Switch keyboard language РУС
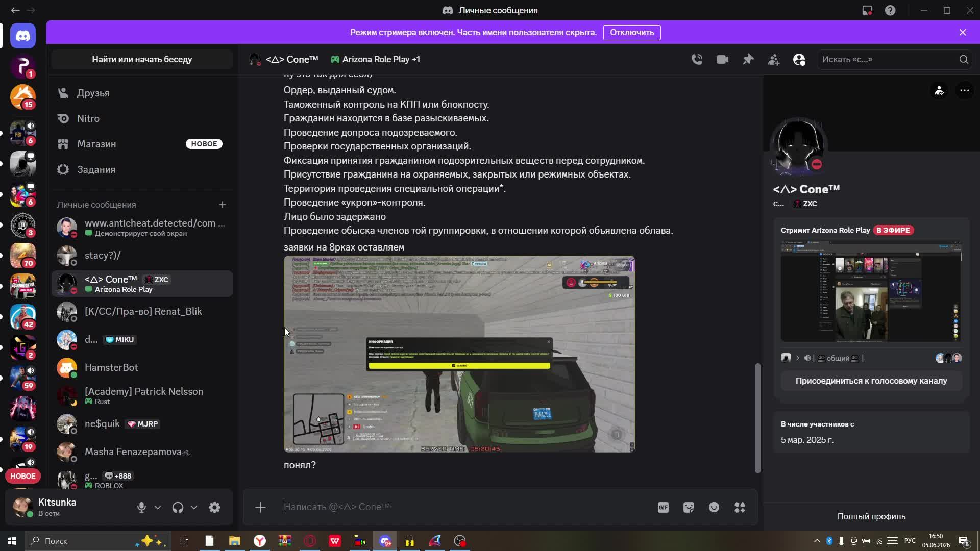 [910, 541]
